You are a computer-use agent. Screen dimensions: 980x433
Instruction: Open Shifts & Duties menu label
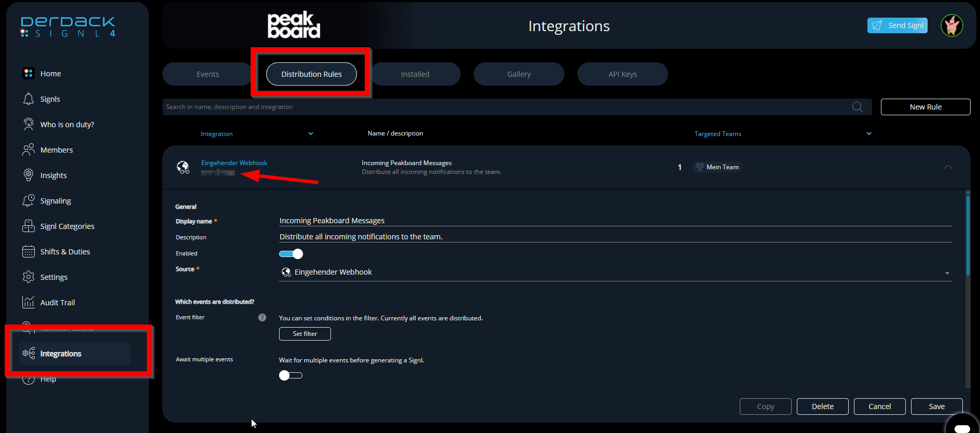click(x=65, y=252)
